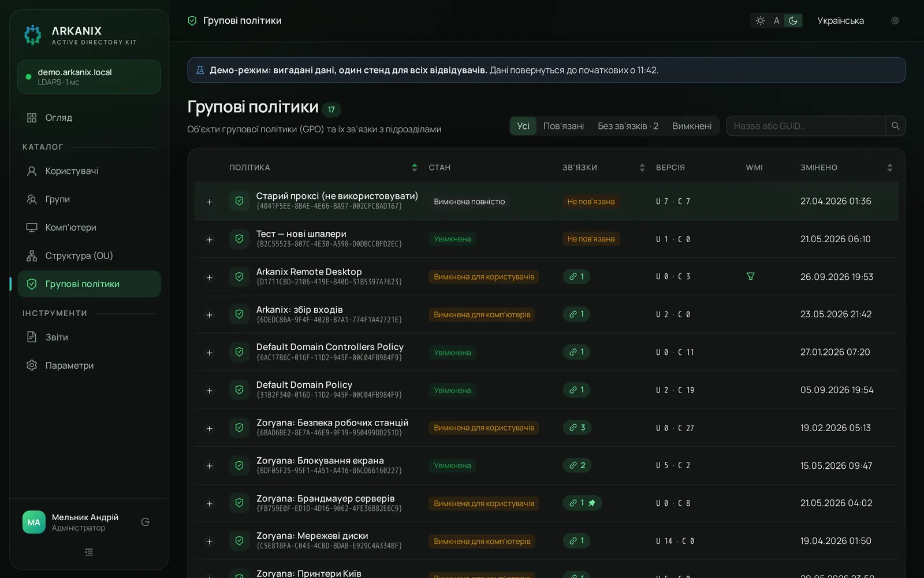
Task: Click the logout icon next to Мельник Андрій
Action: click(x=146, y=523)
